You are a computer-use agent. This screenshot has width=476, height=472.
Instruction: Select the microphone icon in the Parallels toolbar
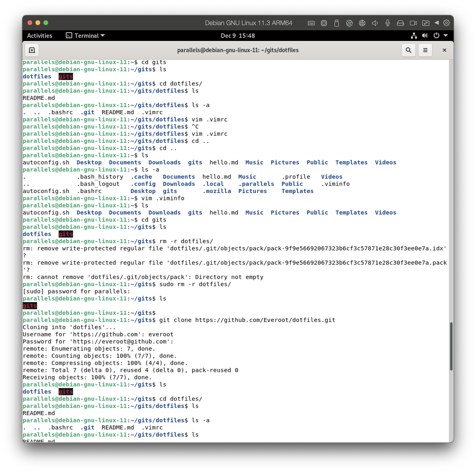coord(388,23)
